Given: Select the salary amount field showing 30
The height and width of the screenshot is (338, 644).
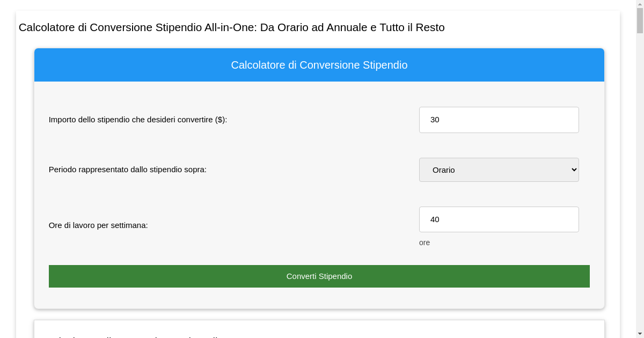Looking at the screenshot, I should click(x=499, y=120).
